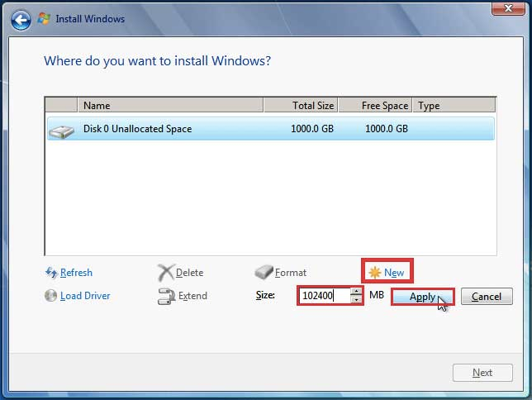Click the Format drive icon
The image size is (532, 400).
tap(264, 273)
